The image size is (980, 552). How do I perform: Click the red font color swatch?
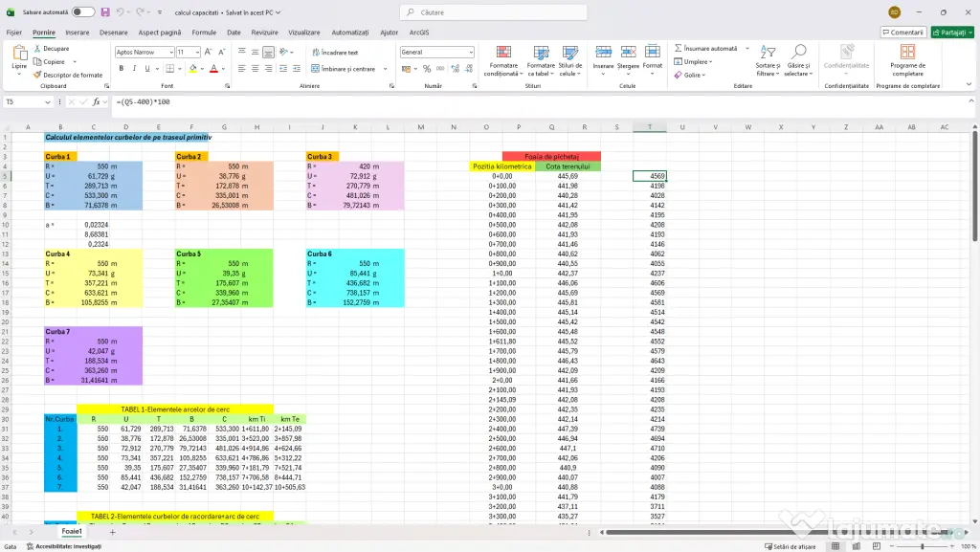coord(213,69)
